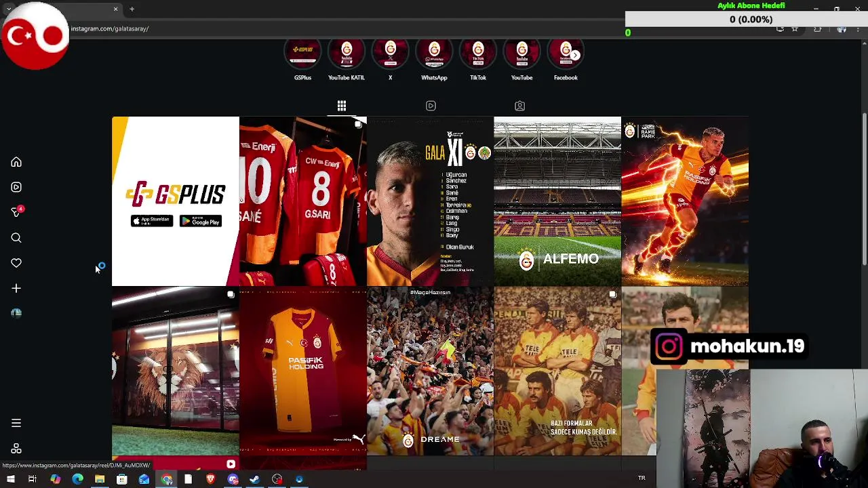Open the More hamburger menu in sidebar
This screenshot has height=488, width=868.
16,423
